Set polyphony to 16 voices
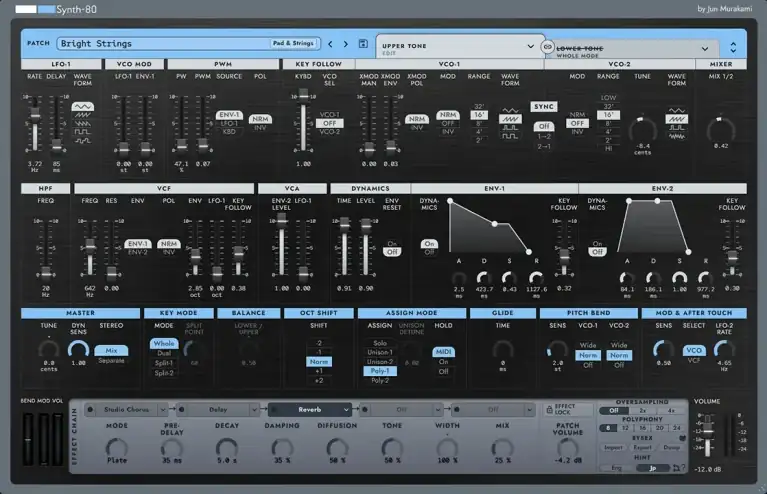Image resolution: width=767 pixels, height=494 pixels. (642, 428)
